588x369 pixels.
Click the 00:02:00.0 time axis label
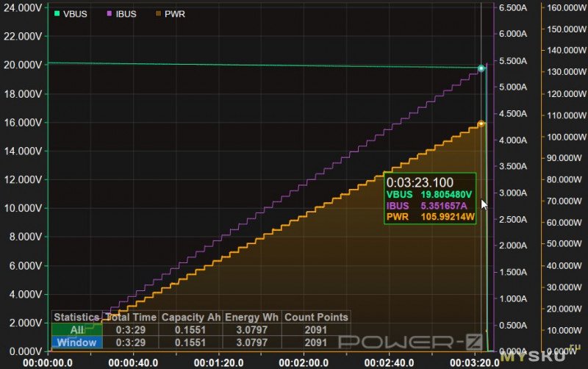pos(304,363)
